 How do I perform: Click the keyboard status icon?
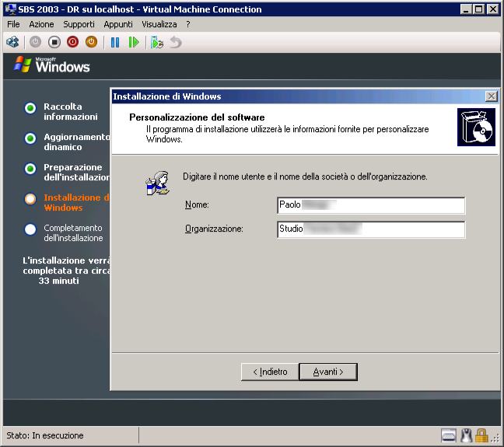pyautogui.click(x=449, y=436)
